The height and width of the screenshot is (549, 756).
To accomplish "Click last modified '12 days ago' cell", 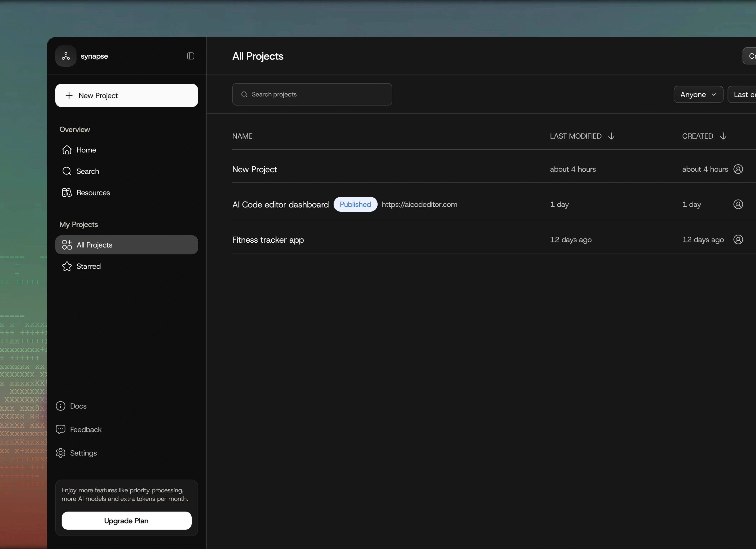I will pyautogui.click(x=571, y=240).
